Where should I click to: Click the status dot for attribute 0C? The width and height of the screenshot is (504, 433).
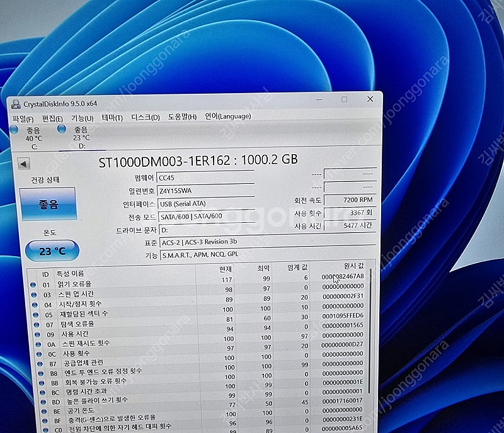[x=39, y=354]
